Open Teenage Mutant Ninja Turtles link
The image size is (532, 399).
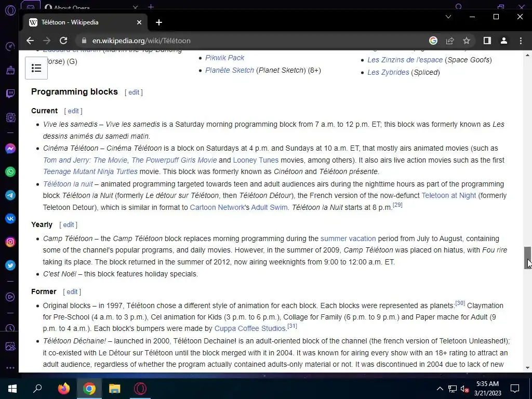tap(90, 171)
